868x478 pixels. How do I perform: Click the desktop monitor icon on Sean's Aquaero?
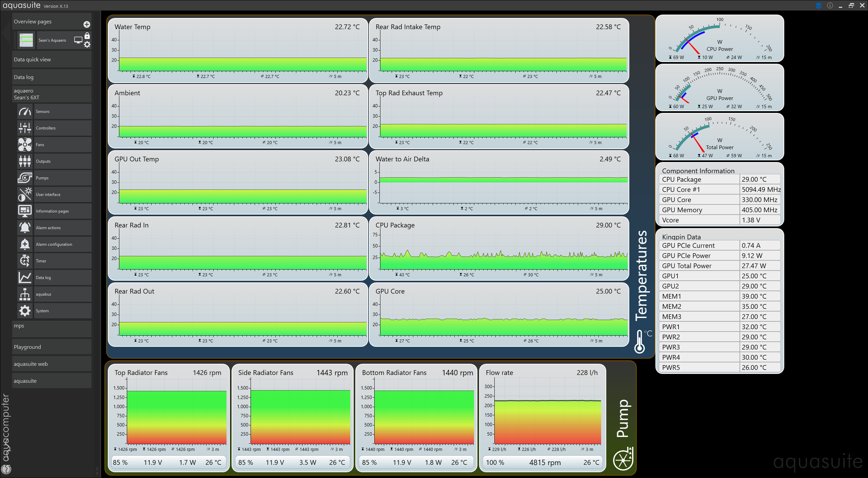coord(78,40)
